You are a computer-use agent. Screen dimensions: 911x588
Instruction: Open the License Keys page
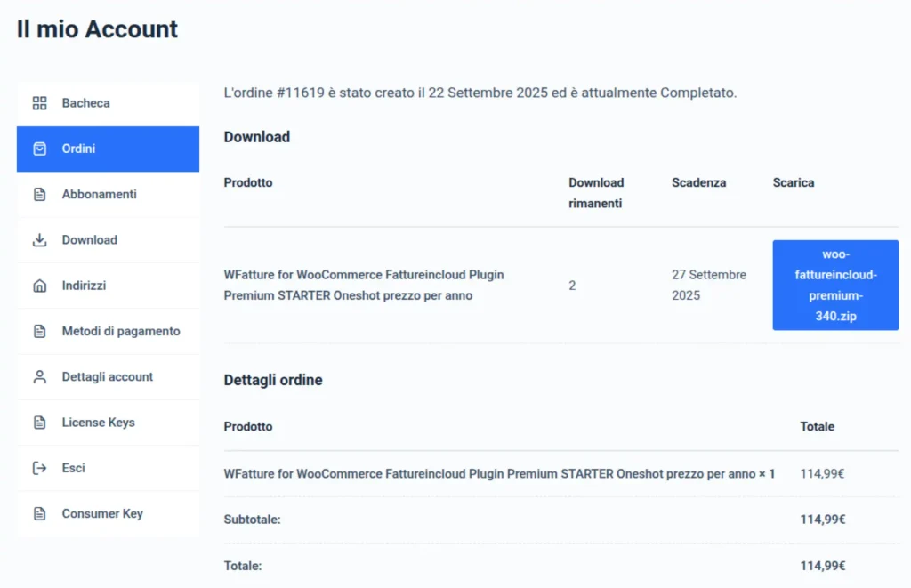click(x=108, y=423)
